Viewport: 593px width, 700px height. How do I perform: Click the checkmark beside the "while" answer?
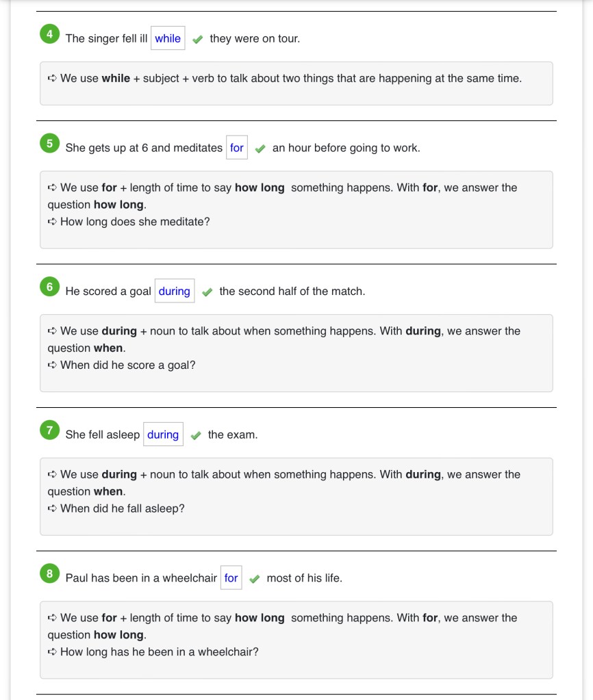point(197,40)
